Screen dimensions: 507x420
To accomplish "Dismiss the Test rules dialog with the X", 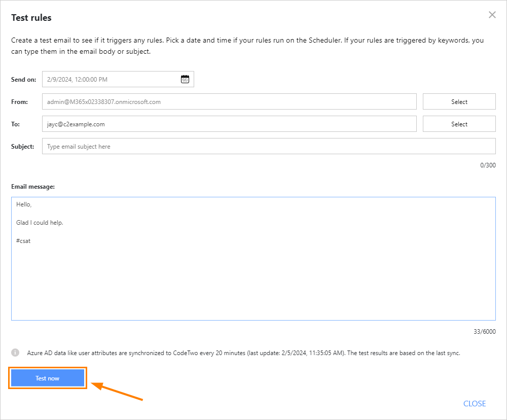I will [492, 15].
